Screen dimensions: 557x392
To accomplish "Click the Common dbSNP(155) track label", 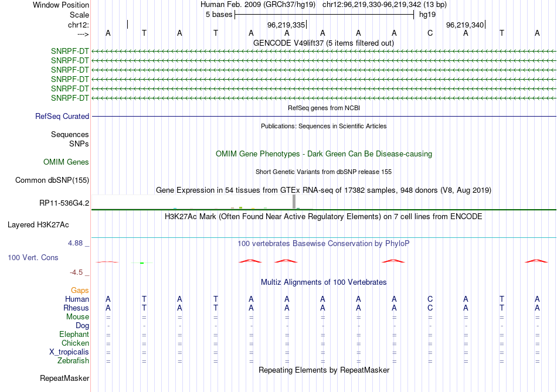I will coord(52,180).
